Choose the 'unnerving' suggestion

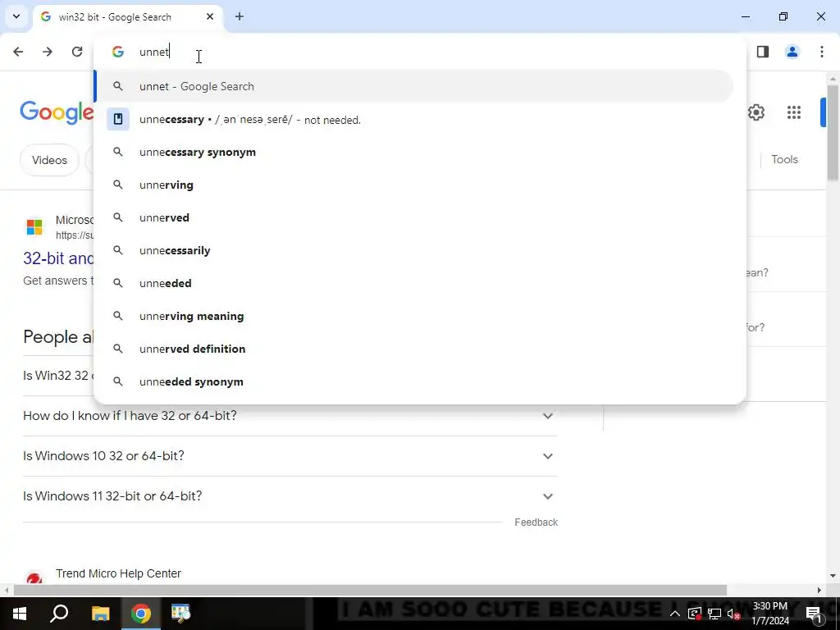[x=414, y=185]
